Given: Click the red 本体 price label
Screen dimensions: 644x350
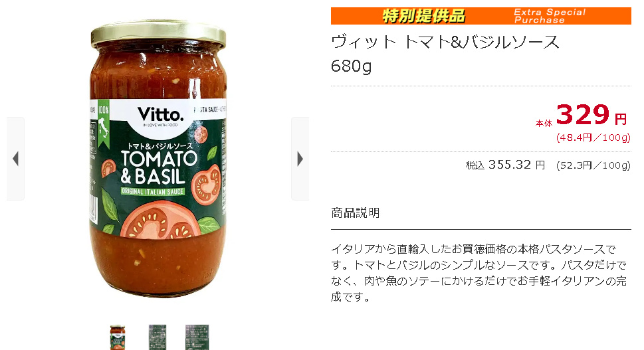Looking at the screenshot, I should [x=544, y=123].
